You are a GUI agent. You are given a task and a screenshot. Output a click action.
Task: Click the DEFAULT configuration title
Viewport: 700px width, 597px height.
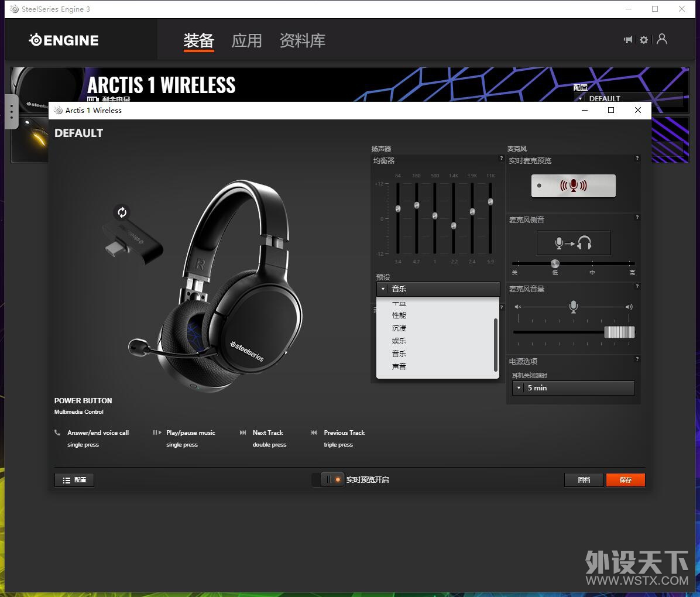[x=78, y=133]
